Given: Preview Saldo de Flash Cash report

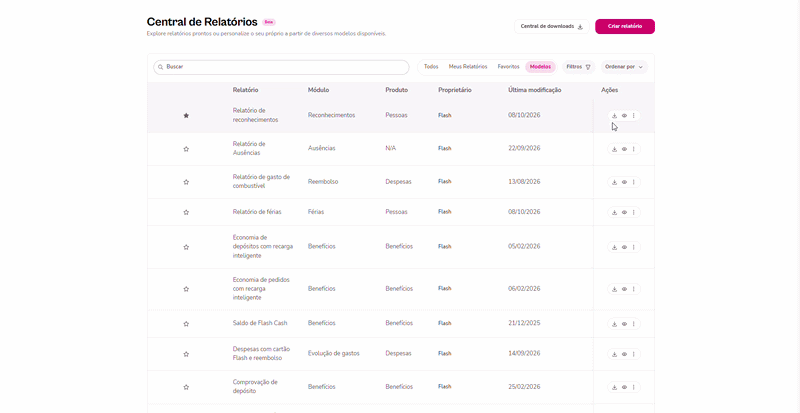Looking at the screenshot, I should 624,324.
